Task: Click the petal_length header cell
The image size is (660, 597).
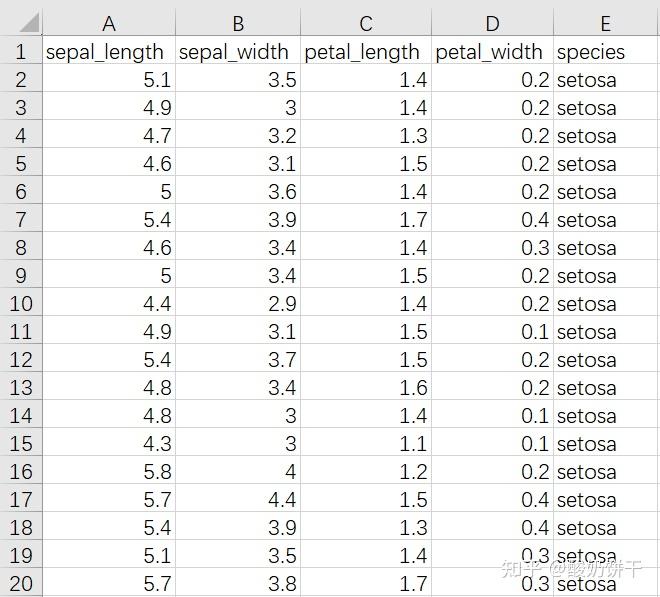Action: [x=366, y=50]
